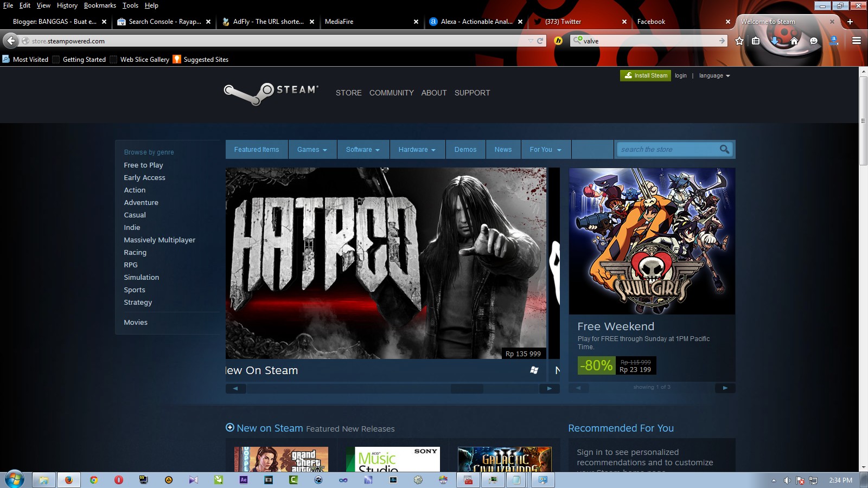Open the History menu
This screenshot has width=868, height=488.
coord(67,5)
